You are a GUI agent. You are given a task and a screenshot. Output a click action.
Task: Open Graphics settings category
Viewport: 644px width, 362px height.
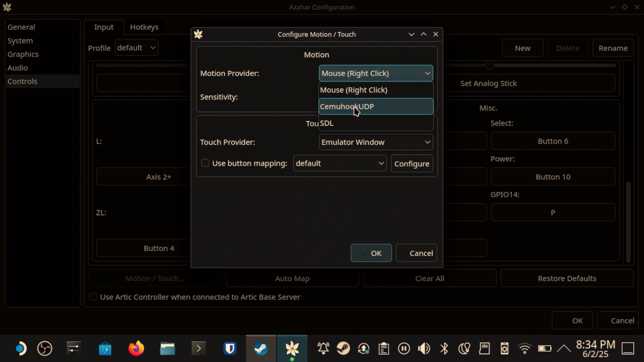tap(42, 54)
